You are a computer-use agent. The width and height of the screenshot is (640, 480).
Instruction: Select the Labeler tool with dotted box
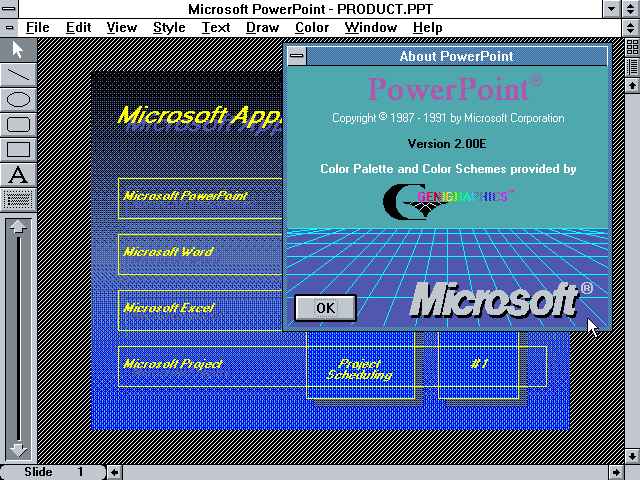(18, 200)
